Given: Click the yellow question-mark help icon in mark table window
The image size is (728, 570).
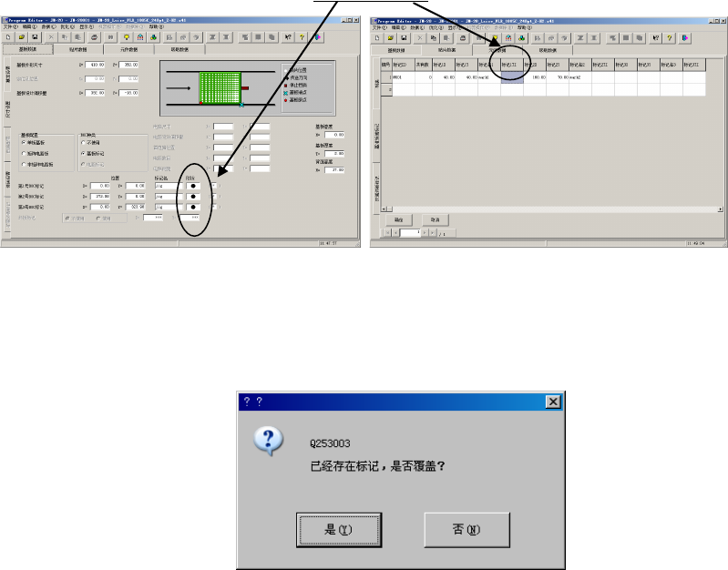Looking at the screenshot, I should point(669,38).
